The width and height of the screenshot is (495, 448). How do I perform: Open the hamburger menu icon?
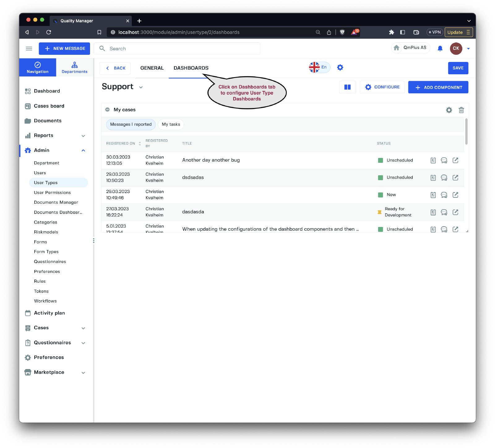pos(29,49)
